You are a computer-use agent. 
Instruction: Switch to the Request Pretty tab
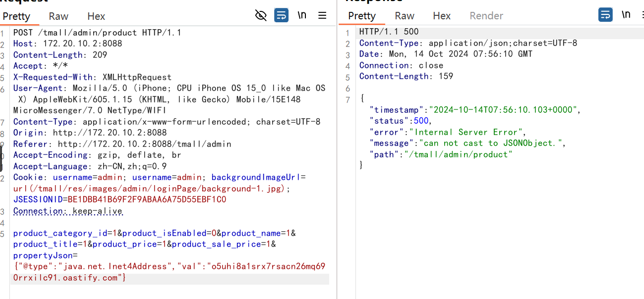click(16, 16)
